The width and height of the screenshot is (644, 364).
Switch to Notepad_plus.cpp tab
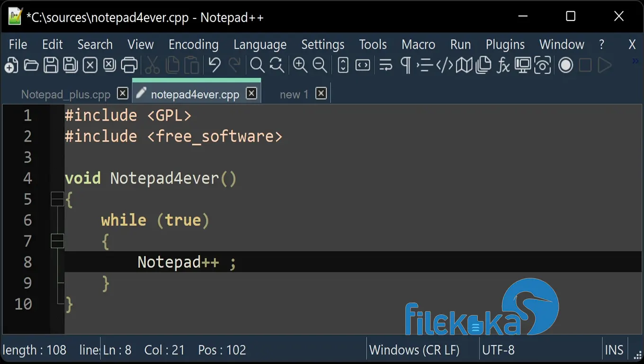66,94
